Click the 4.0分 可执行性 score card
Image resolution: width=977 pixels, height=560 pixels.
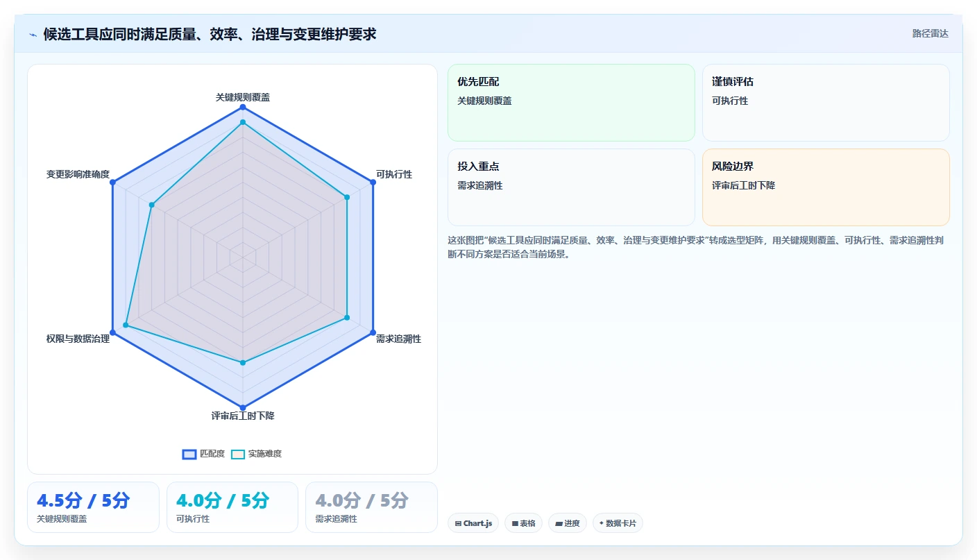(232, 507)
